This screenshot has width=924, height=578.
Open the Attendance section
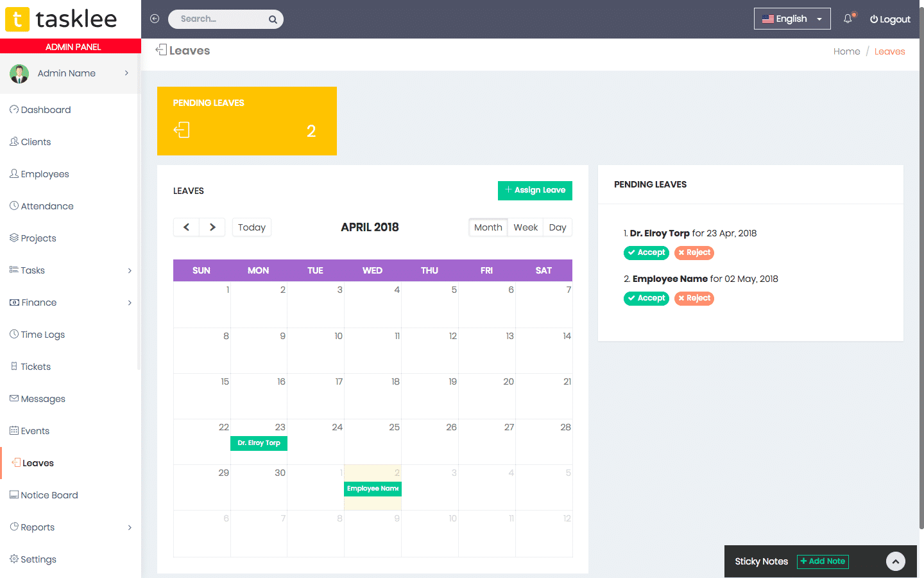[x=47, y=206]
